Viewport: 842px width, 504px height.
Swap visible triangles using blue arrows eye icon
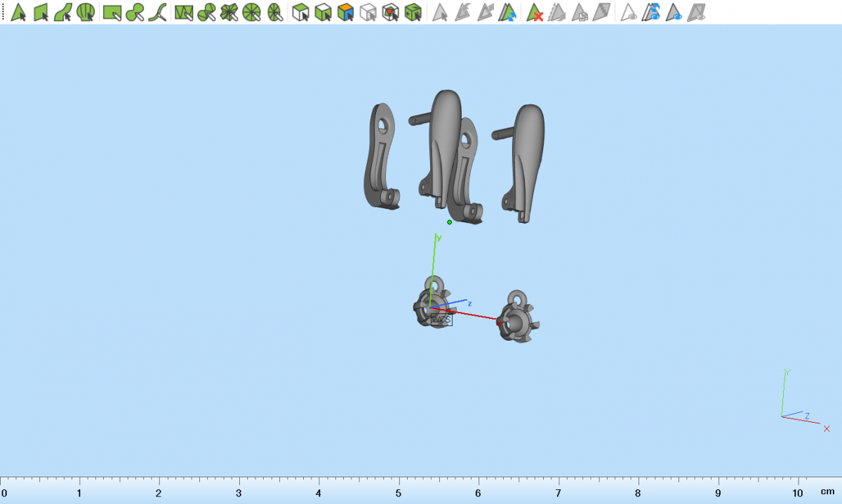click(x=653, y=12)
